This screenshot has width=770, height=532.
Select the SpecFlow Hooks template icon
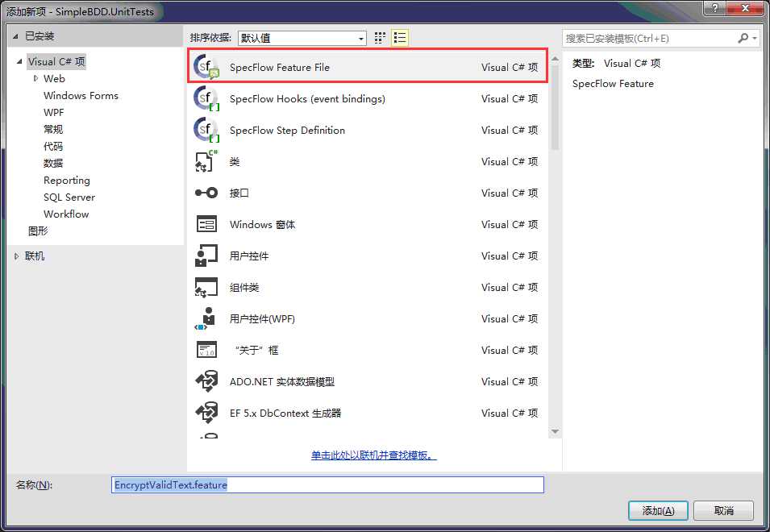click(206, 98)
